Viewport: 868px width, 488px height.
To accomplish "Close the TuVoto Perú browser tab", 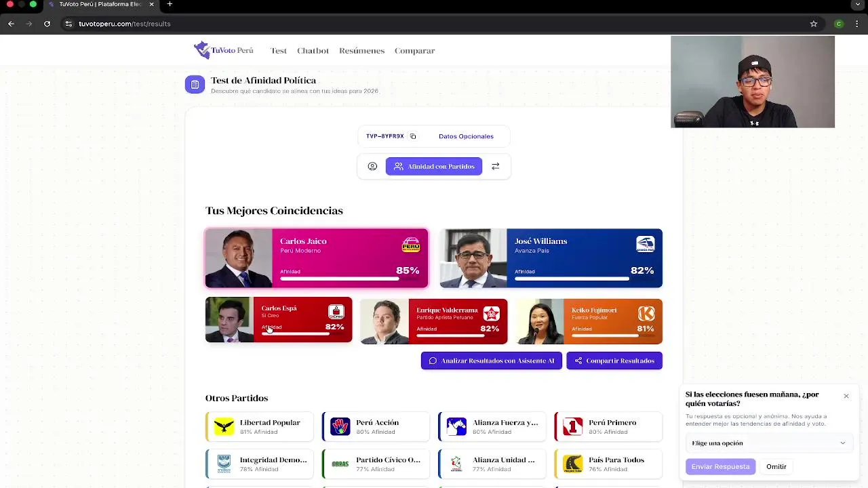I will click(151, 4).
